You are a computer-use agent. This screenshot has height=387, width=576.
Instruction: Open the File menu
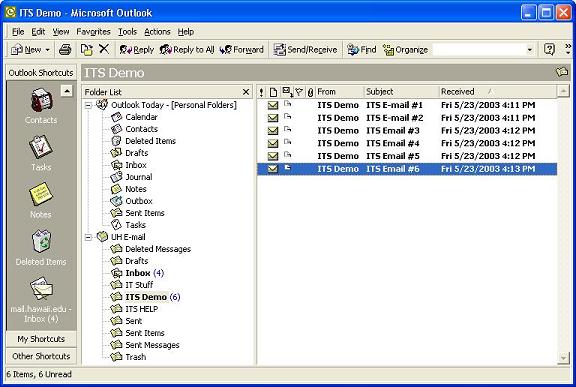point(18,32)
